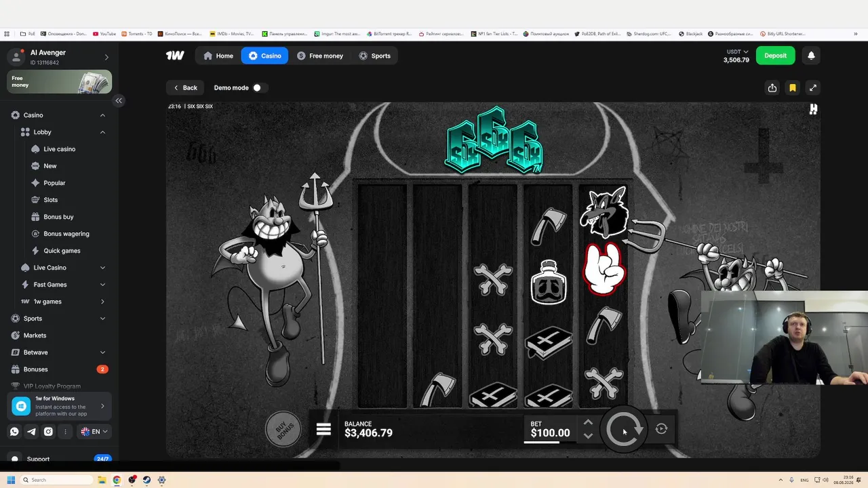Open the AI Avenger profile arrow
The width and height of the screenshot is (868, 488).
[x=106, y=57]
